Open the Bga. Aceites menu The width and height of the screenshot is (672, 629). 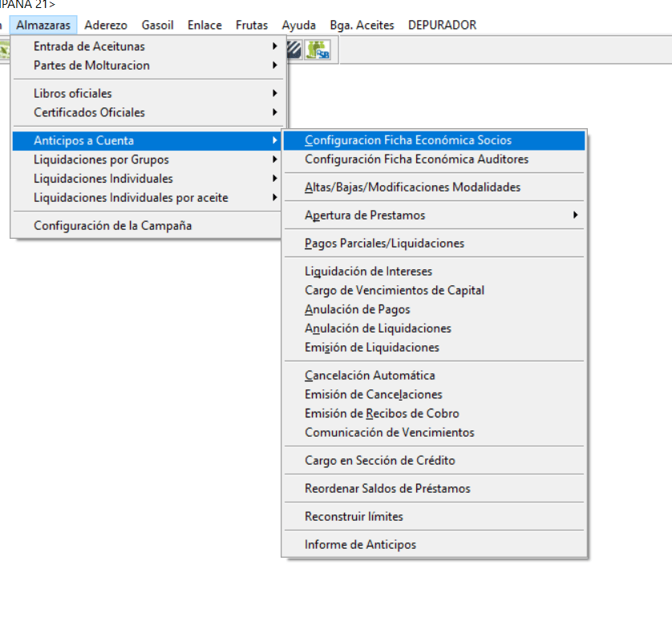[362, 25]
